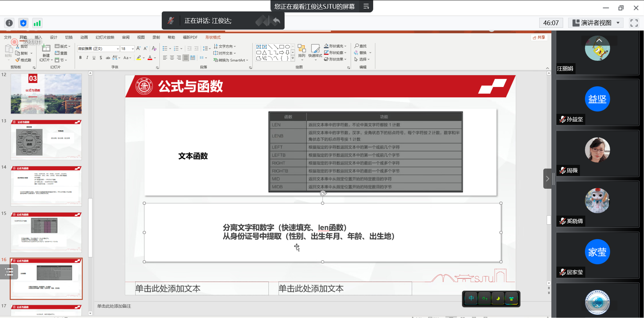Open the 形状格式 ribbon tab
644x318 pixels.
213,37
